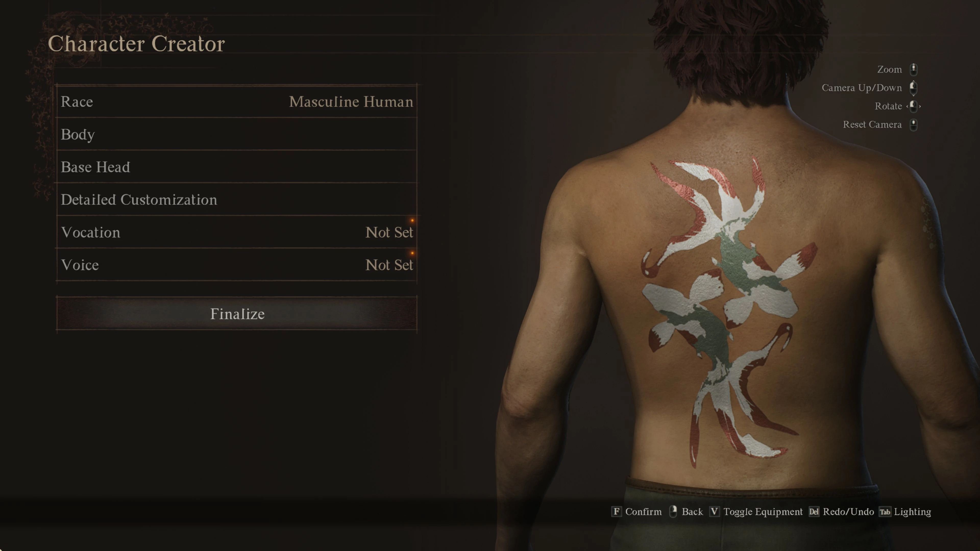The width and height of the screenshot is (980, 551).
Task: Toggle Equipment using the bottom label
Action: click(x=763, y=512)
